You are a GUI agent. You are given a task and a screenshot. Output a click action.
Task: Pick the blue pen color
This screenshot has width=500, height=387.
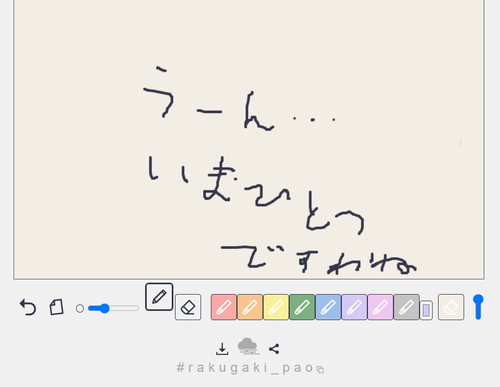tap(328, 307)
